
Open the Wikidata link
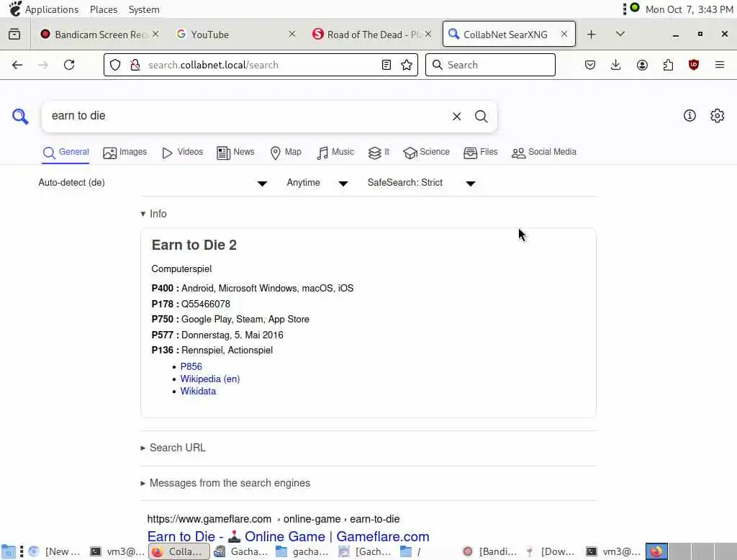[x=198, y=391]
